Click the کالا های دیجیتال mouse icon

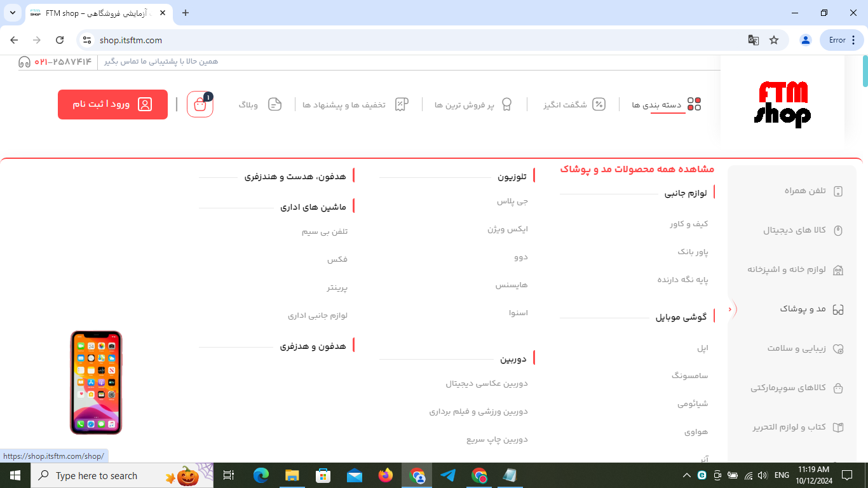coord(838,231)
